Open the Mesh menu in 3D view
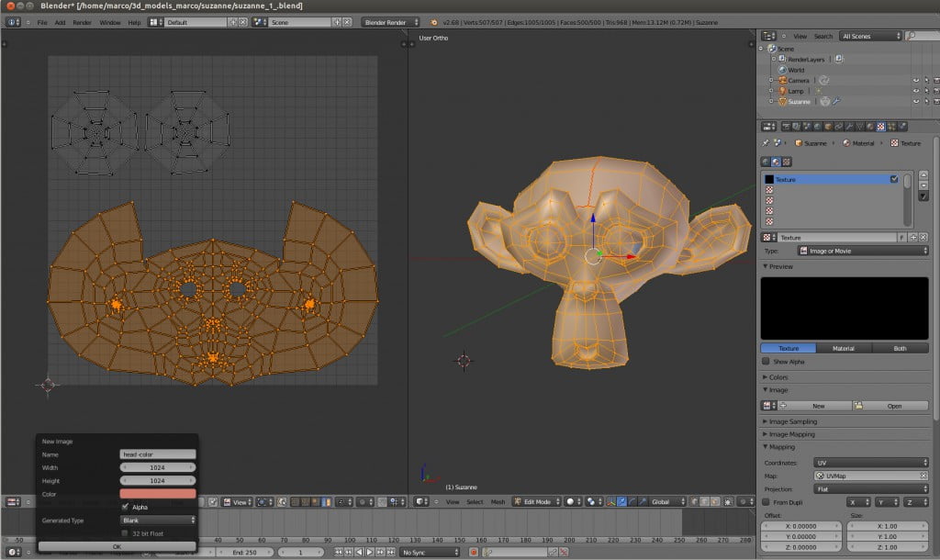 click(x=498, y=502)
